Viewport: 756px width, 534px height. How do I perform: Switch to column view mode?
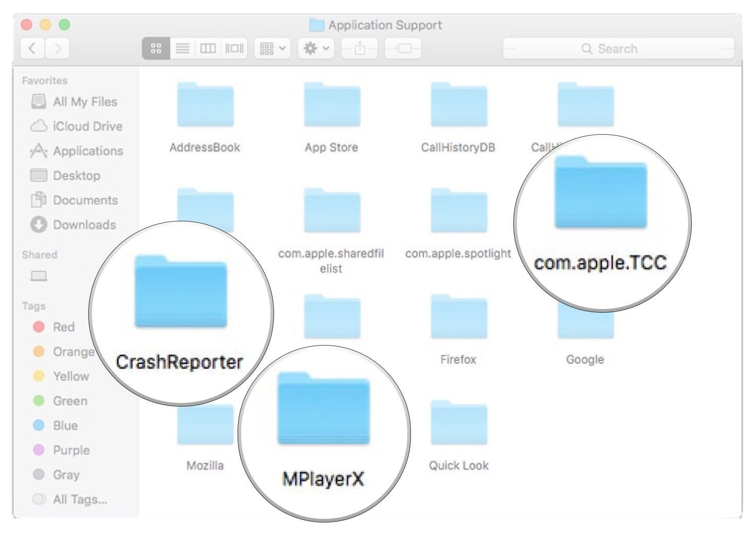[208, 49]
